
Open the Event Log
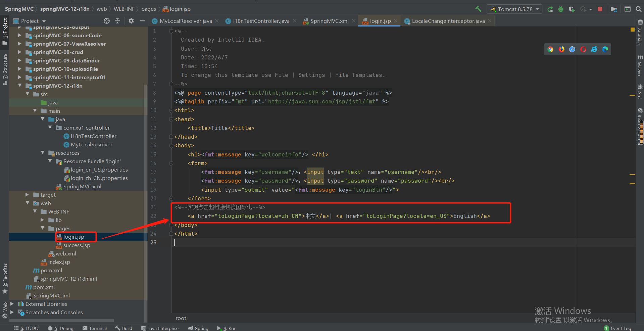[617, 328]
